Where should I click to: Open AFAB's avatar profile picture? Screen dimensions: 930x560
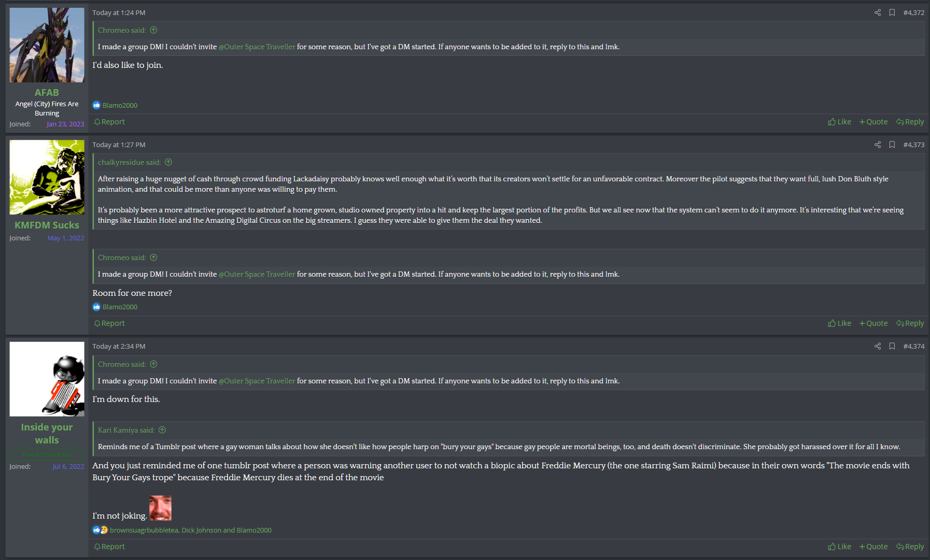click(x=47, y=45)
